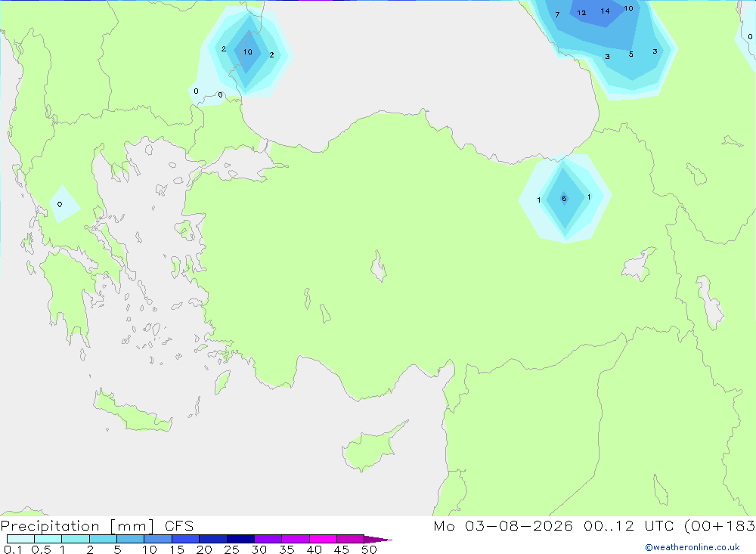Click the "12" value in northeast rain area
This screenshot has height=554, width=756.
pyautogui.click(x=582, y=13)
